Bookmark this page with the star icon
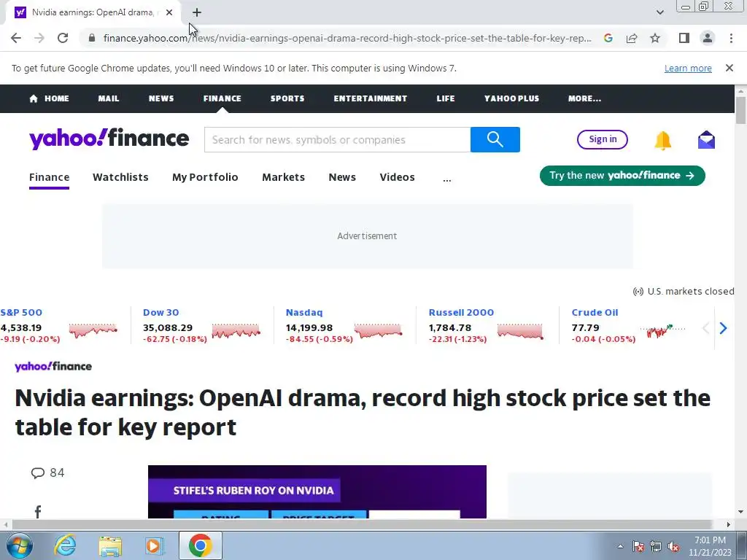The width and height of the screenshot is (747, 560). click(x=655, y=38)
